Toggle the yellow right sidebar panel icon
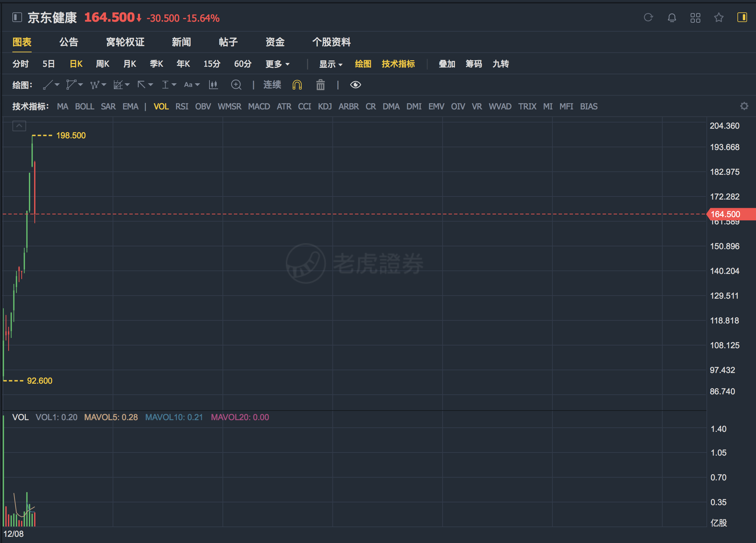This screenshot has width=756, height=543. click(x=742, y=17)
